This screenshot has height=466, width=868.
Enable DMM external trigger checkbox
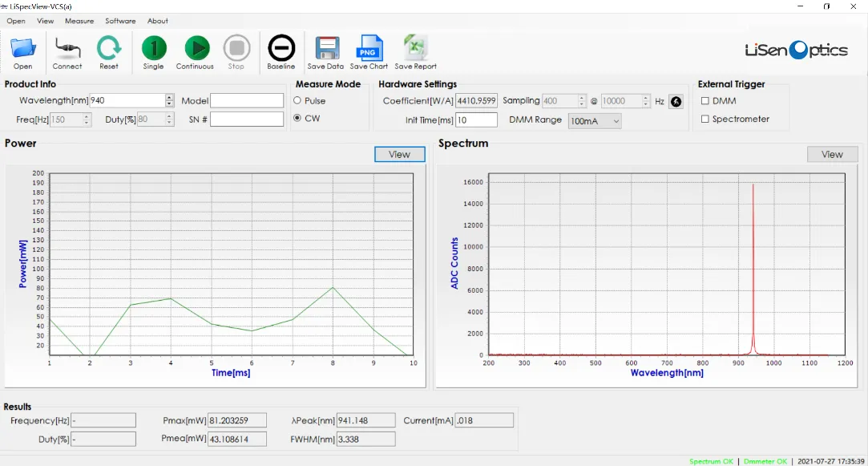pos(705,101)
